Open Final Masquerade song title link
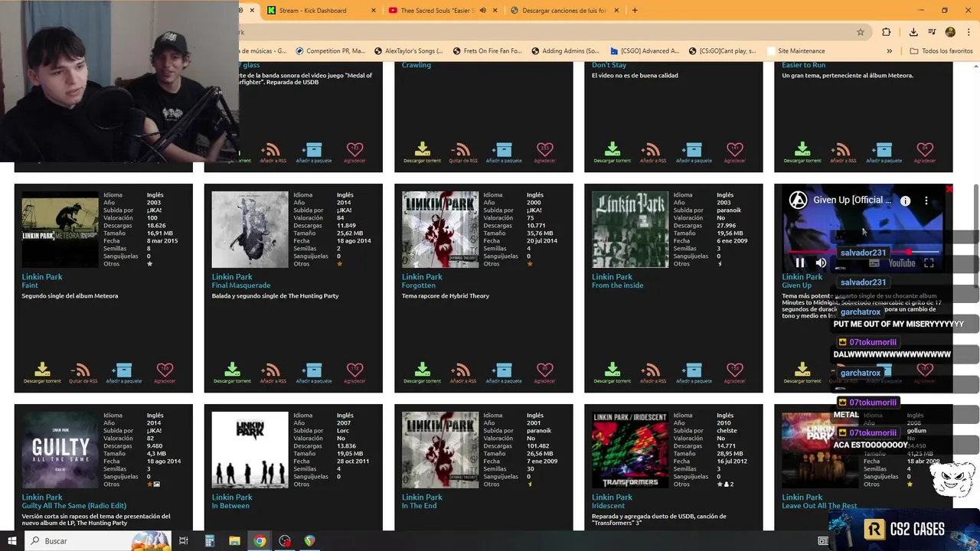 [x=241, y=285]
